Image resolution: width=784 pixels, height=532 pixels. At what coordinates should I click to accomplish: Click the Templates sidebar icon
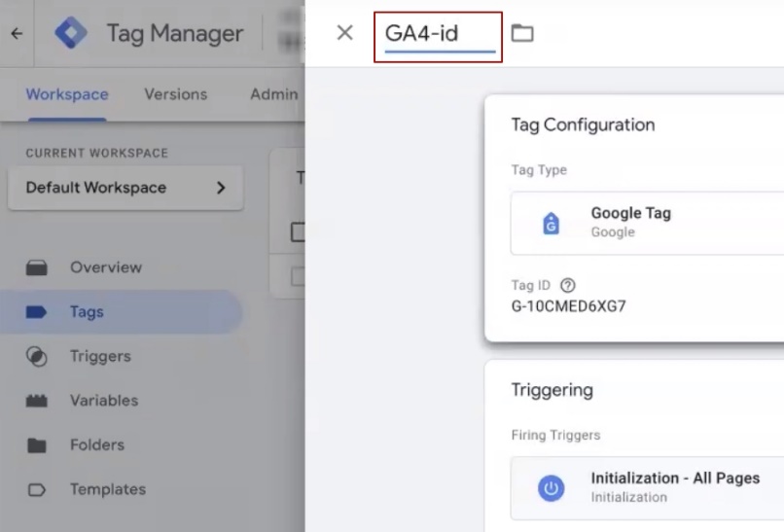coord(37,490)
